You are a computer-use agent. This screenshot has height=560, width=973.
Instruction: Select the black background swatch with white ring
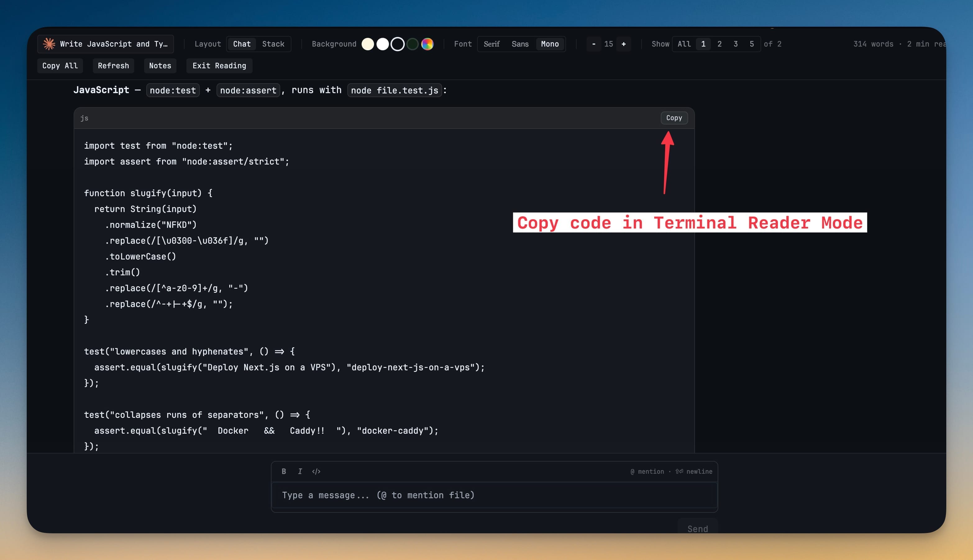coord(398,44)
